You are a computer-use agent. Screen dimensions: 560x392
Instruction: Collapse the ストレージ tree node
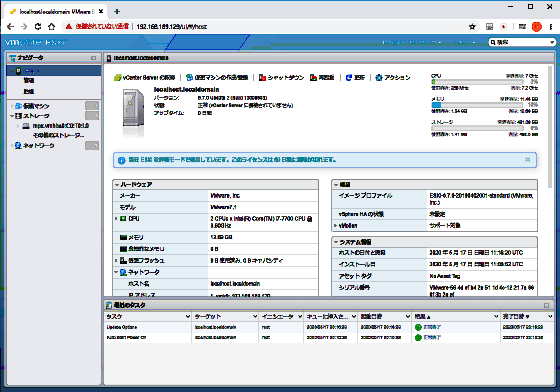coord(12,116)
